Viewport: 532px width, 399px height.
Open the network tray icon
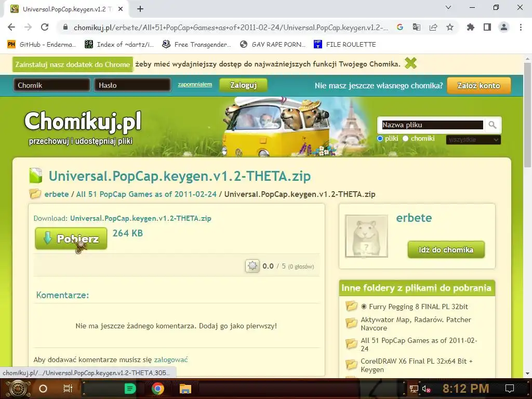[414, 389]
